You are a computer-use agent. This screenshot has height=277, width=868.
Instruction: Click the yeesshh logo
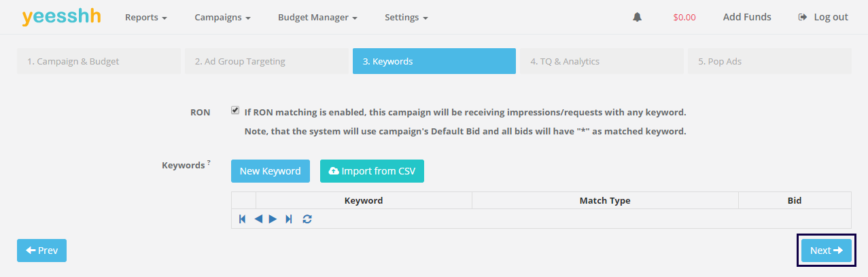coord(61,17)
